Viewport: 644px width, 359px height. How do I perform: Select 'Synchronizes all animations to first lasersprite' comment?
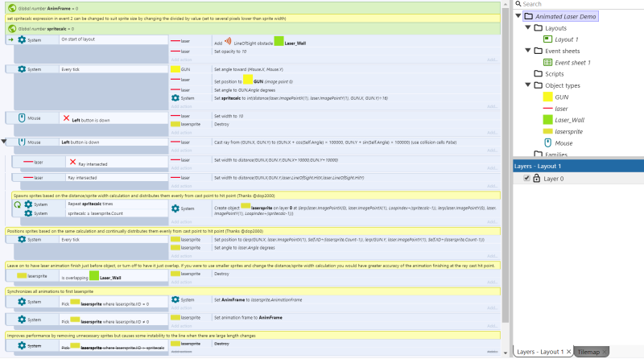click(253, 291)
